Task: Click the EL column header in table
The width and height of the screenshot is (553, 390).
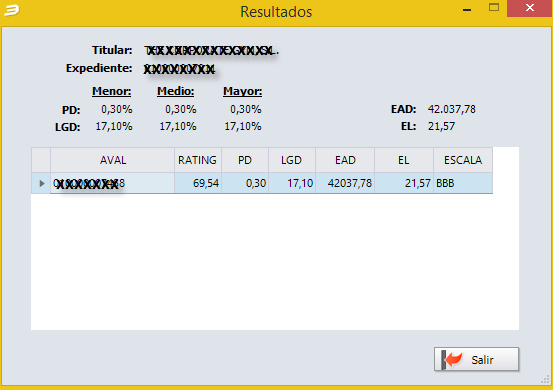Action: [404, 160]
